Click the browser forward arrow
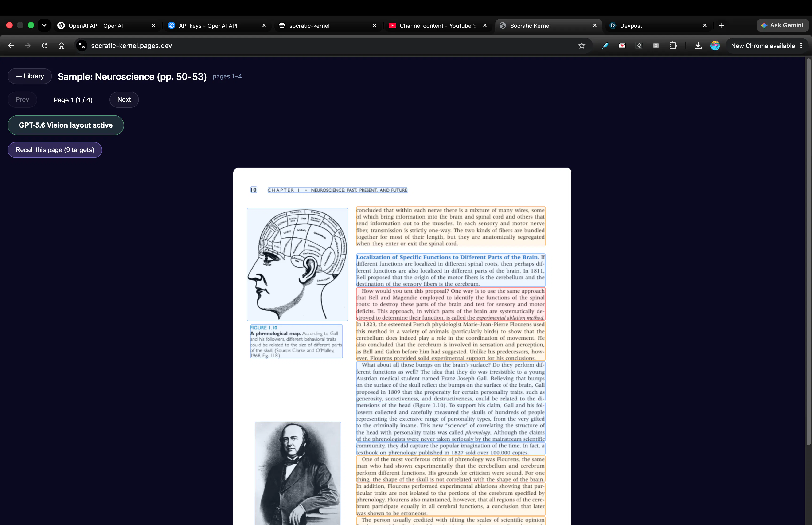 click(27, 46)
